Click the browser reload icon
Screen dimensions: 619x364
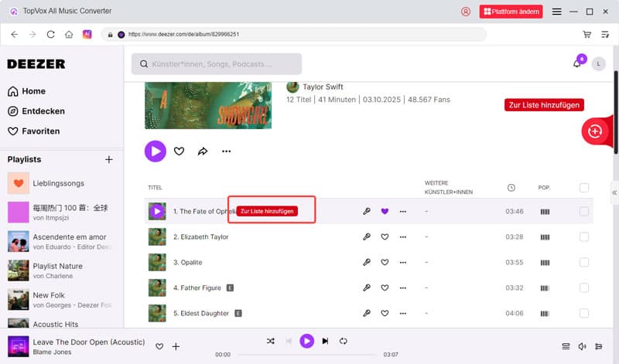51,34
